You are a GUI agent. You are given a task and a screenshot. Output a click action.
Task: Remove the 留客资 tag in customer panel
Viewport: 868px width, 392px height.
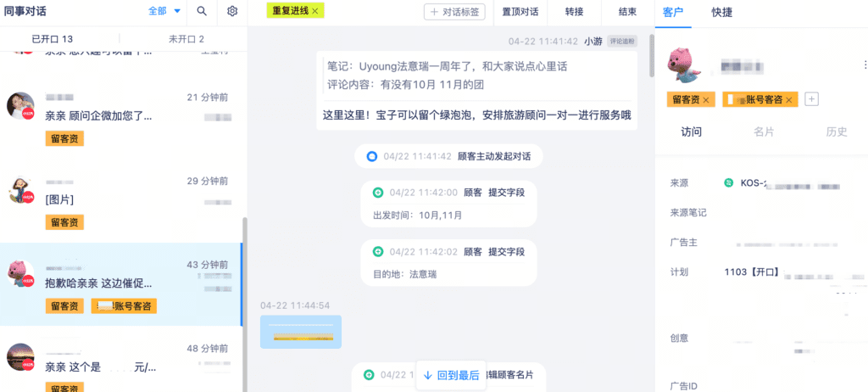click(705, 100)
